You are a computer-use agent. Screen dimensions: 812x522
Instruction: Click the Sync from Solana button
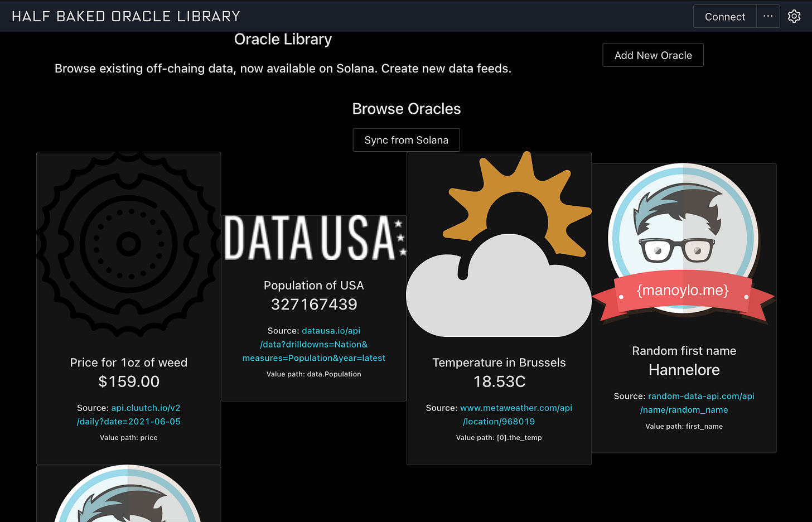(406, 140)
